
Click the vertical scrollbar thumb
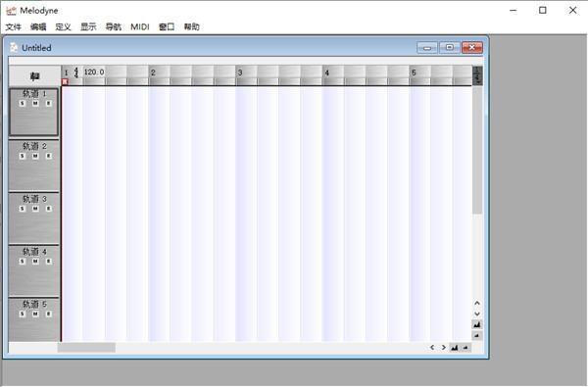pos(477,150)
